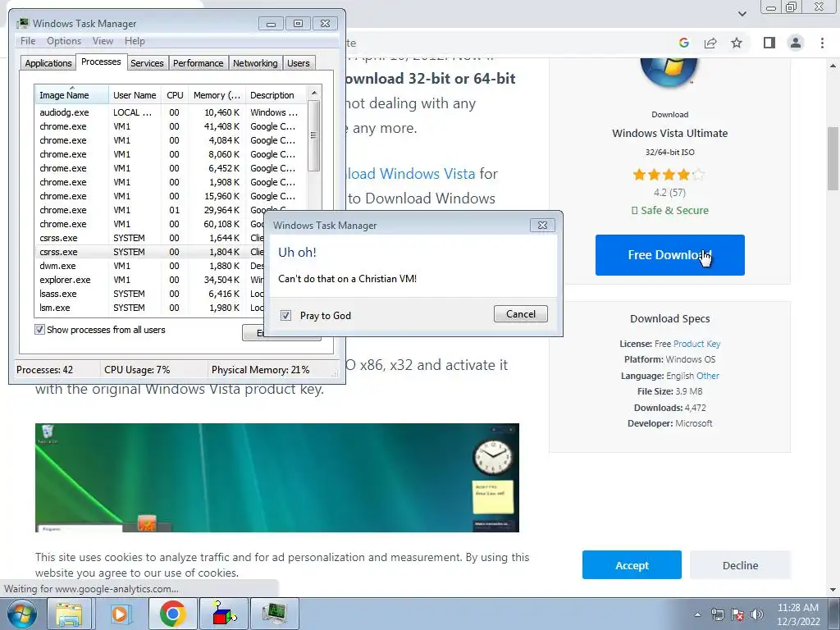The image size is (840, 630).
Task: Open the colored blocks app in the taskbar
Action: point(223,614)
